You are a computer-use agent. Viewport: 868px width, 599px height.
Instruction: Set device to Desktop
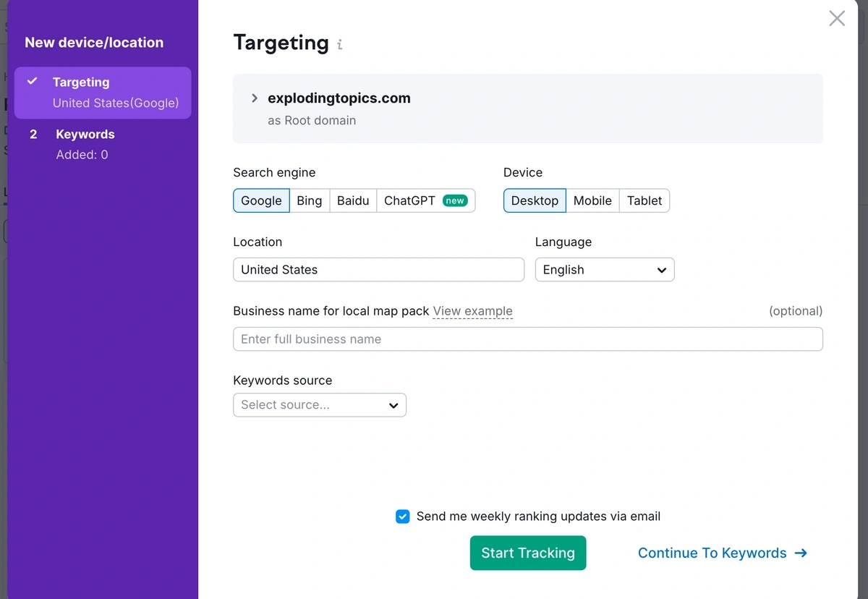coord(535,200)
